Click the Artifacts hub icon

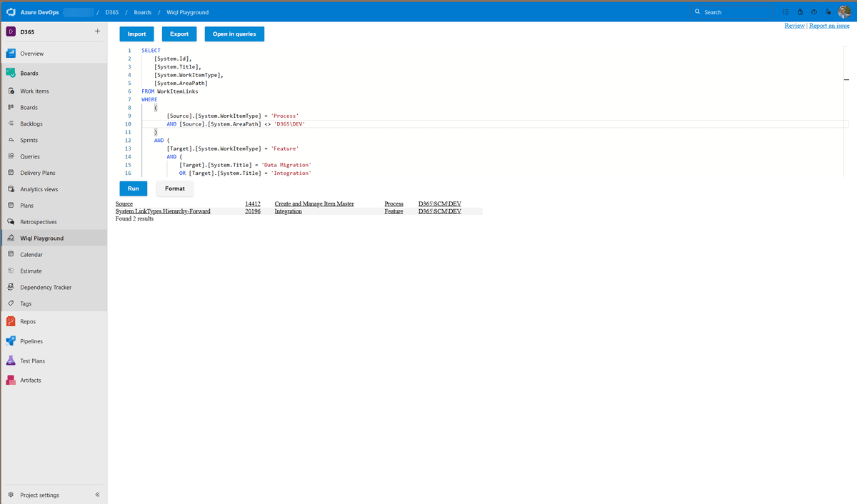(x=11, y=380)
